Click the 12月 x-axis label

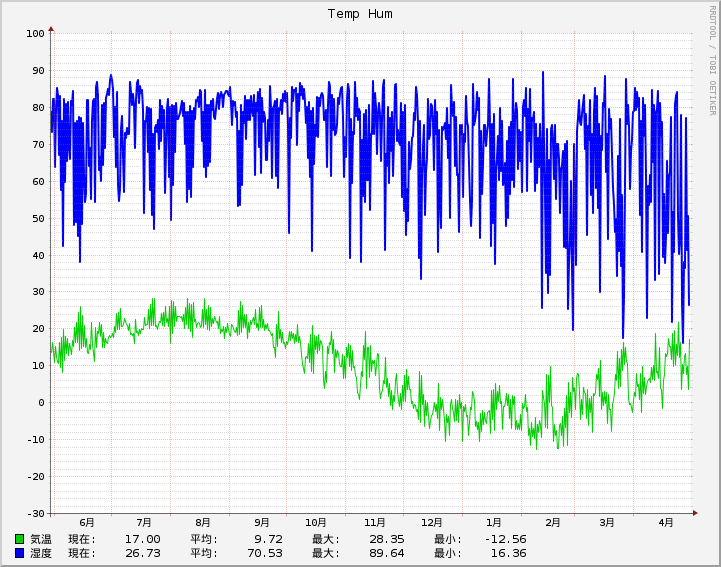pyautogui.click(x=432, y=523)
